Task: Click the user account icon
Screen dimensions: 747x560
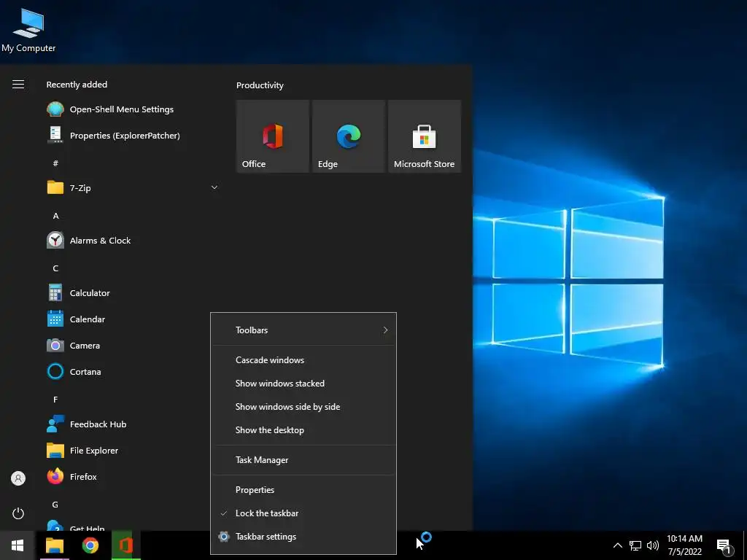Action: pyautogui.click(x=18, y=478)
